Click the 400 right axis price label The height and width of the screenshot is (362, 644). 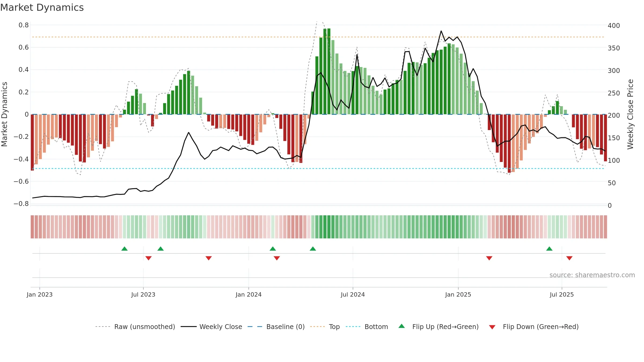click(614, 26)
